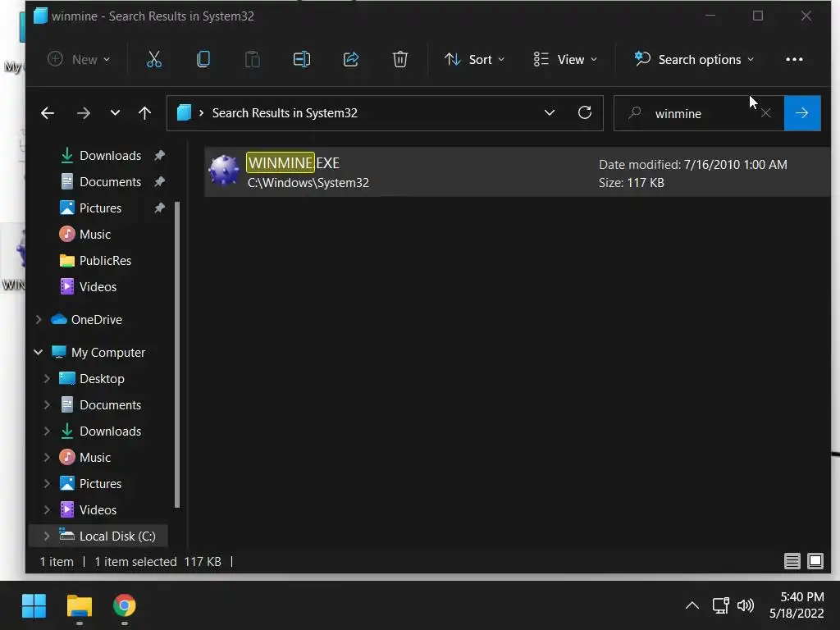Switch to details view icon in status bar
Viewport: 840px width, 630px height.
tap(792, 561)
